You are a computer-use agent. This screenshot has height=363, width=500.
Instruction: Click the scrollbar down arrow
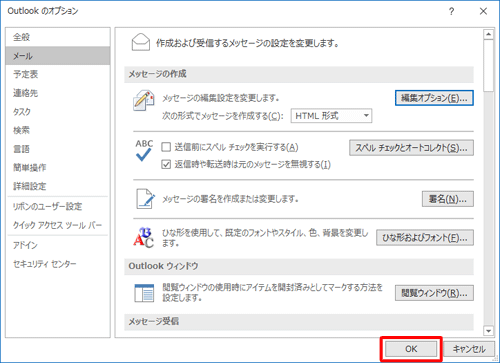[x=488, y=331]
